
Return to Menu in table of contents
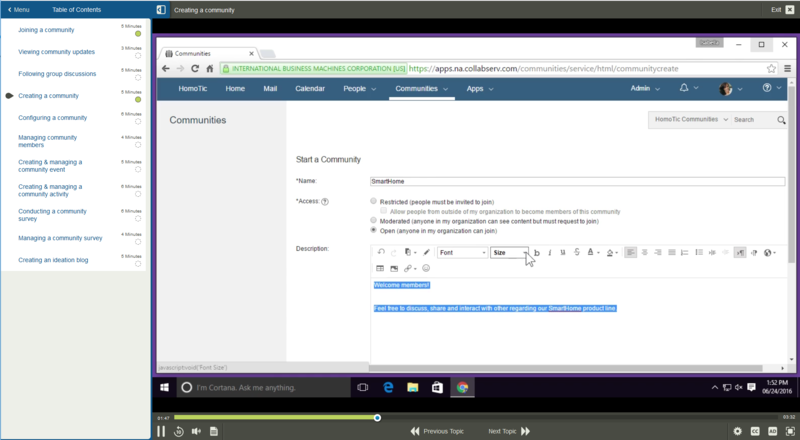(18, 9)
